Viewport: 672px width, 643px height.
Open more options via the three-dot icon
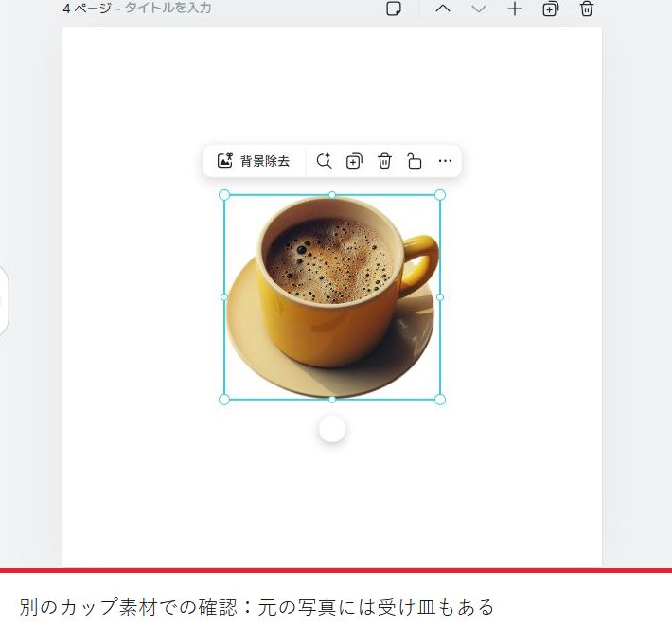pyautogui.click(x=445, y=161)
